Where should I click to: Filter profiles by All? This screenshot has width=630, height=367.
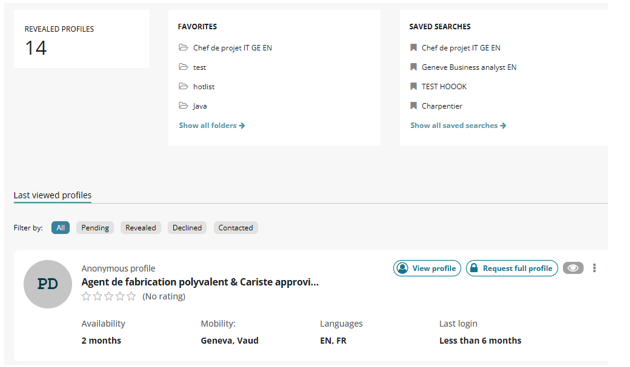coord(60,228)
